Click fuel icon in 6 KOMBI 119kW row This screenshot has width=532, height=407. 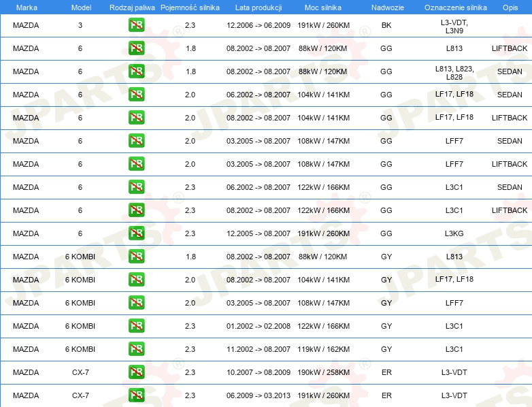tap(136, 349)
